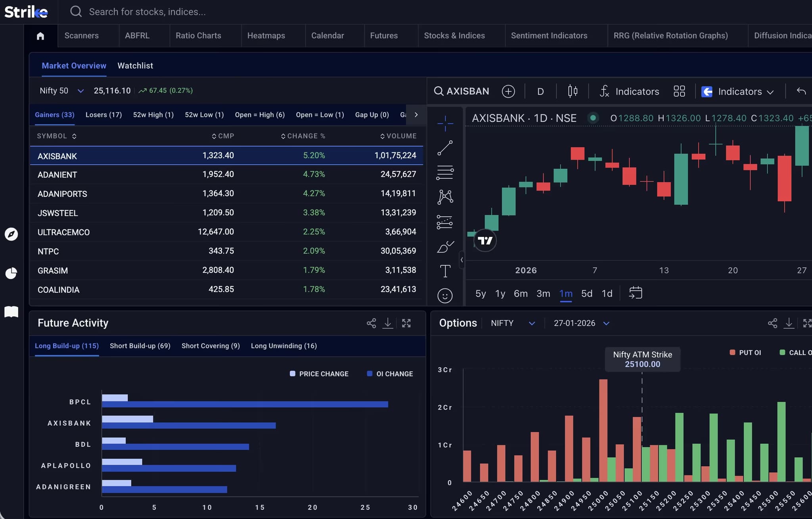Set chart range to 3m
The width and height of the screenshot is (812, 519).
(543, 294)
